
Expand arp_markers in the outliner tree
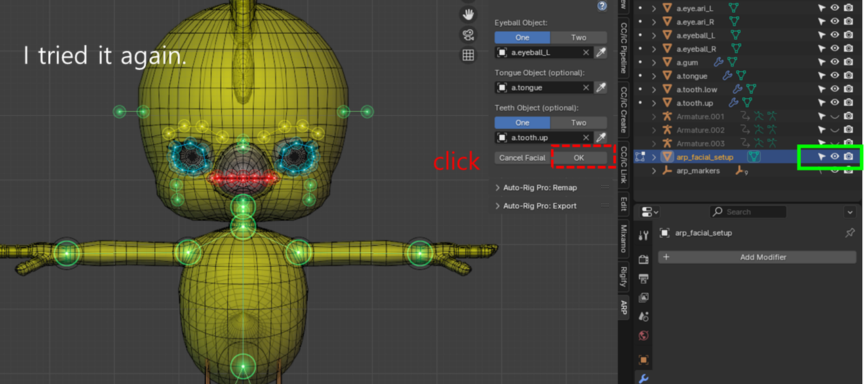tap(654, 171)
